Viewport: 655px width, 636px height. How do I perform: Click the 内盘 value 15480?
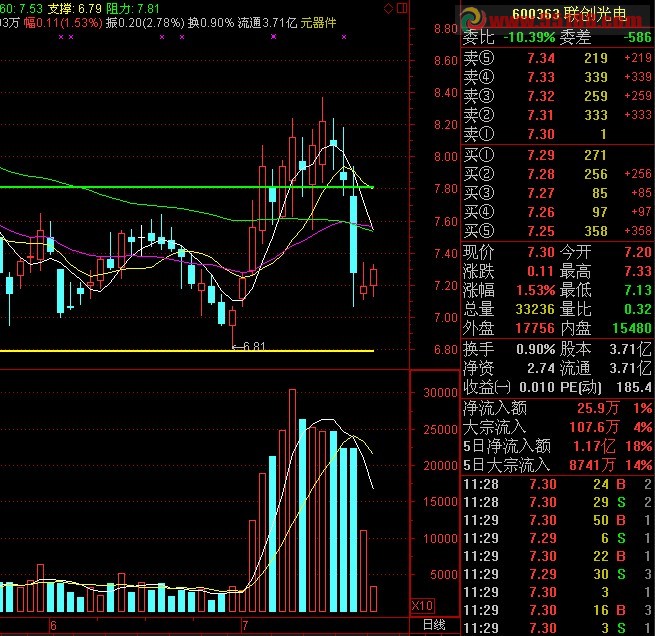pos(632,328)
